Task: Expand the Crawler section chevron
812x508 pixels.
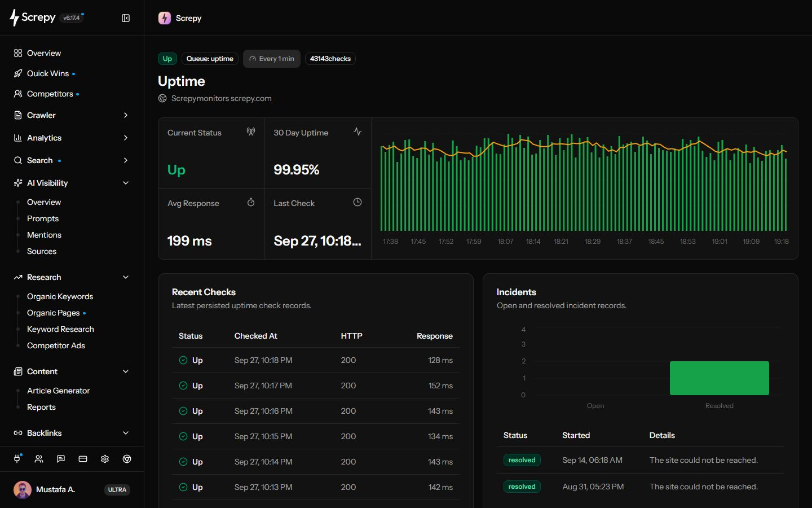Action: click(126, 115)
